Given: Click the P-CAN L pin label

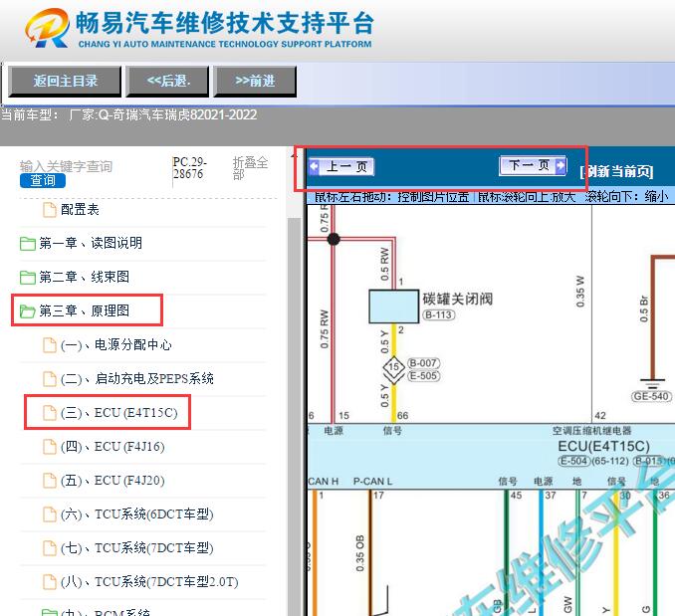Looking at the screenshot, I should click(372, 482).
